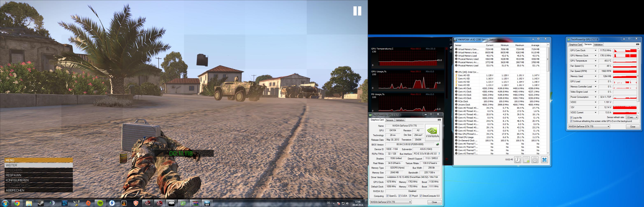This screenshot has width=644, height=207.
Task: Click the HWiNFO logging sheet icon
Action: click(526, 159)
